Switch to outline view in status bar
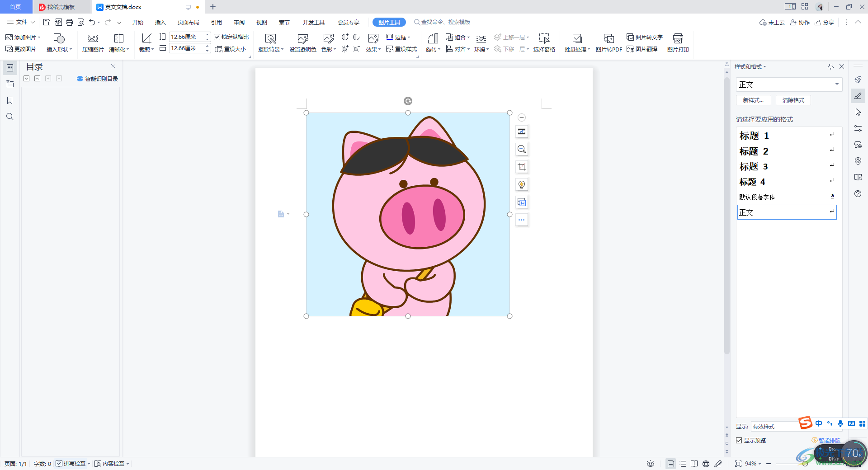This screenshot has height=470, width=868. tap(683, 464)
